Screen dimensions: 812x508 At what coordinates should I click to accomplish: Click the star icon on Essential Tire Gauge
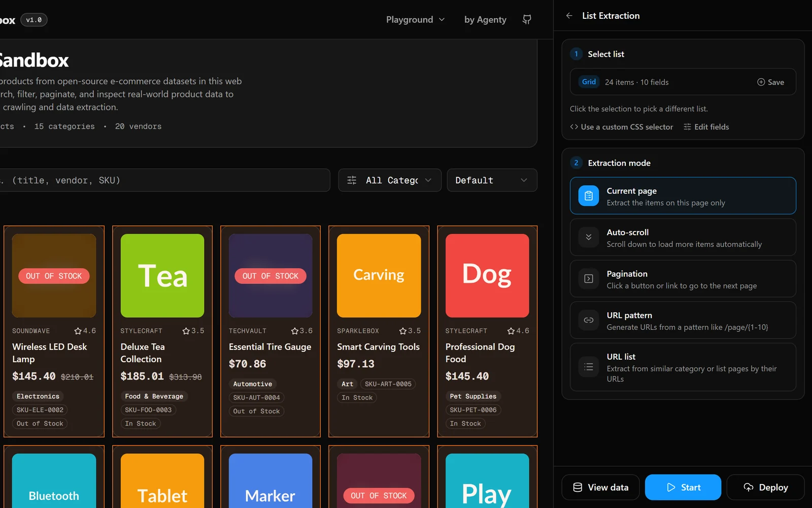pyautogui.click(x=294, y=331)
